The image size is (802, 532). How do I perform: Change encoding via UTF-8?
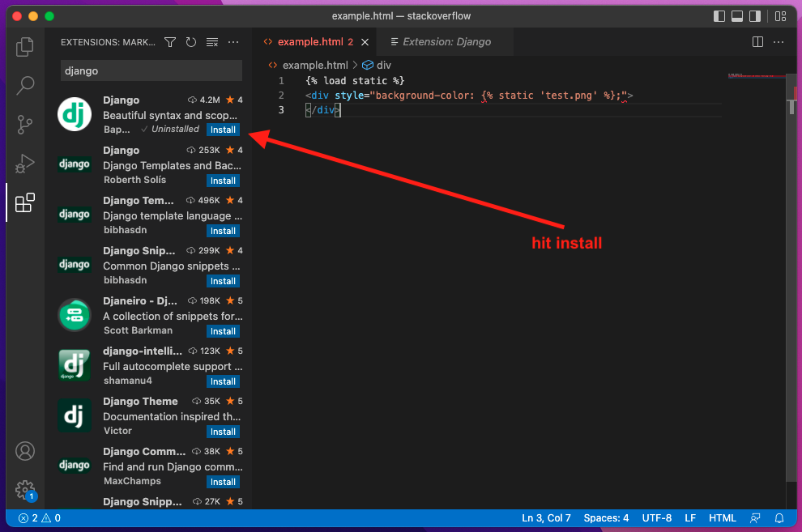(x=657, y=518)
